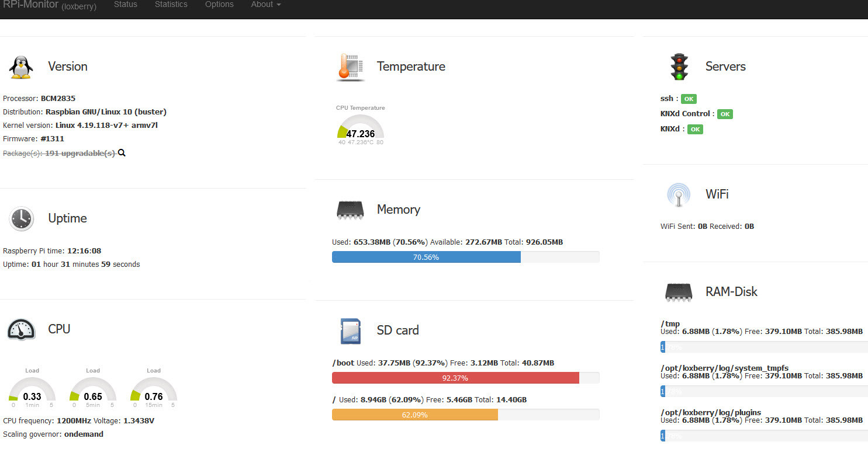868x449 pixels.
Task: Click the Memory chip icon
Action: pos(350,210)
